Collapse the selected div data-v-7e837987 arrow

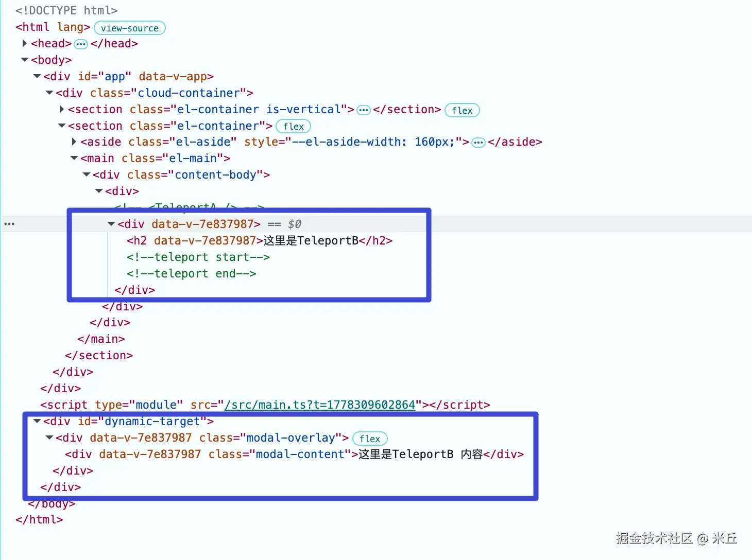click(x=111, y=224)
